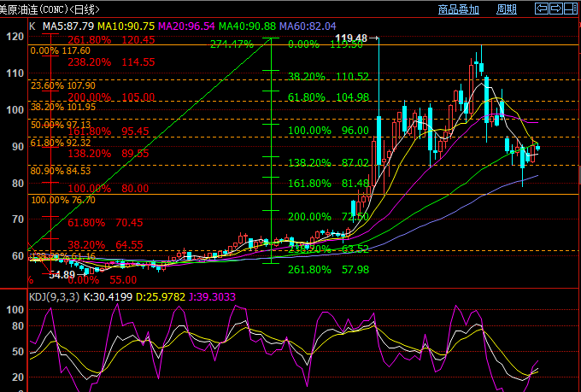Click the right arrow navigation icon
Image resolution: width=581 pixels, height=392 pixels.
pyautogui.click(x=557, y=9)
